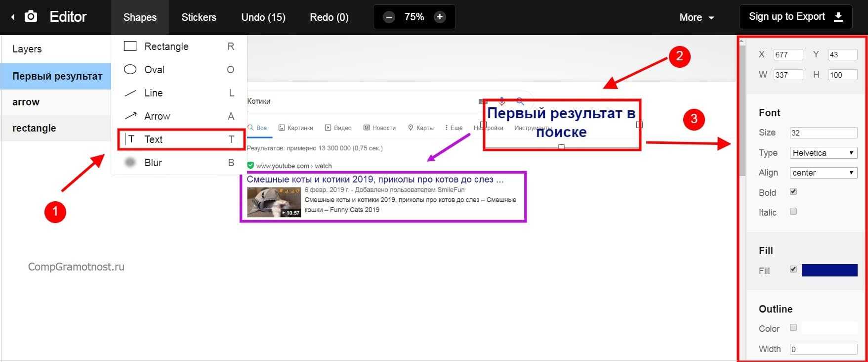Click the dark blue Fill color swatch
Screen dimensions: 868x362
(829, 270)
